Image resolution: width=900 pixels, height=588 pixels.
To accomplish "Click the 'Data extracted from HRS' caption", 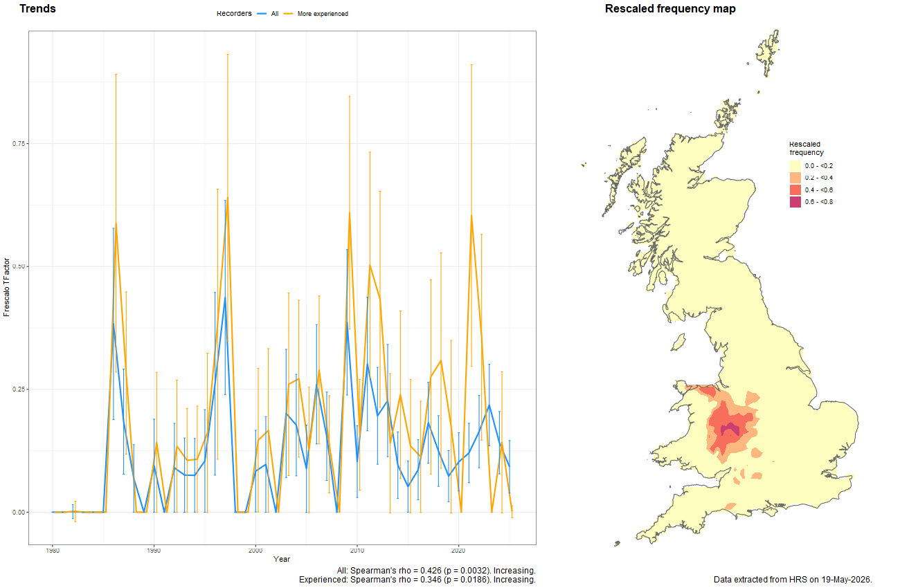I will (793, 579).
